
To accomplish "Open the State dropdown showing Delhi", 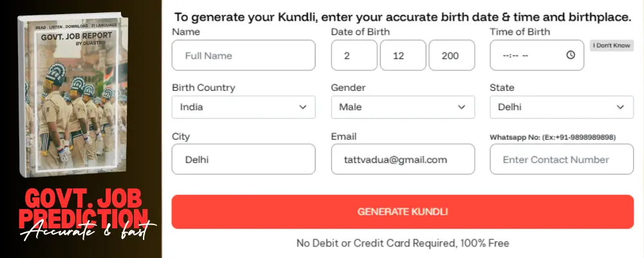I will coord(561,107).
